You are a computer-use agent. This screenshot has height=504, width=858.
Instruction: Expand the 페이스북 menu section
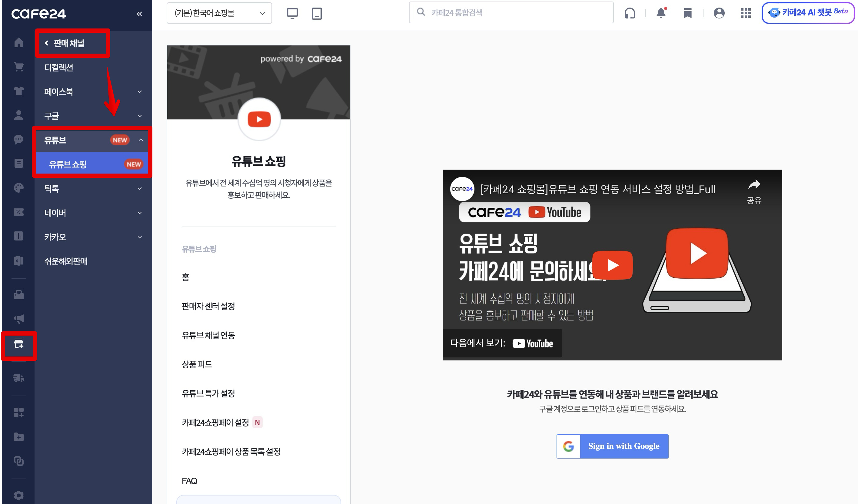(x=92, y=91)
